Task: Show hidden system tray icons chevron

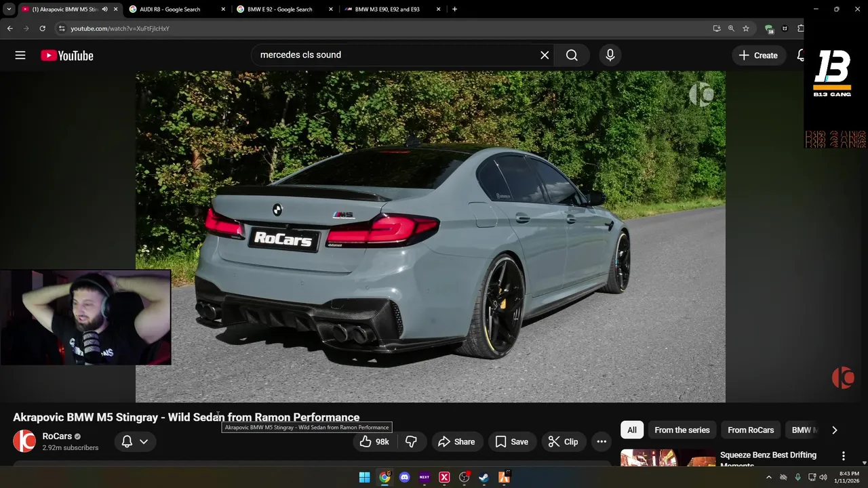Action: [768, 477]
